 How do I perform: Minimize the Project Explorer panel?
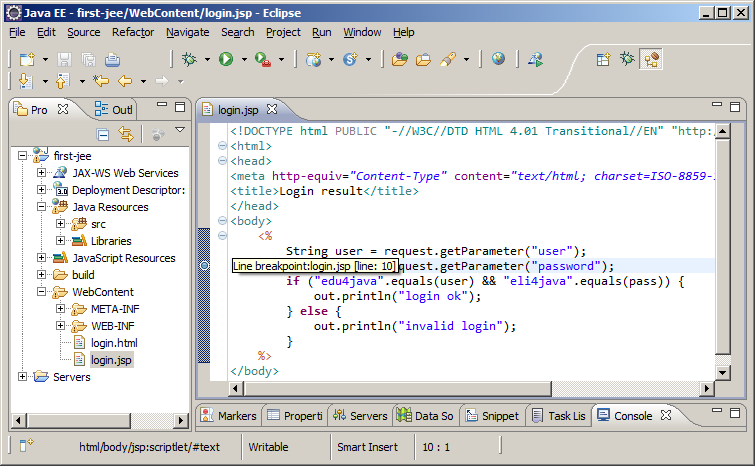[x=162, y=104]
